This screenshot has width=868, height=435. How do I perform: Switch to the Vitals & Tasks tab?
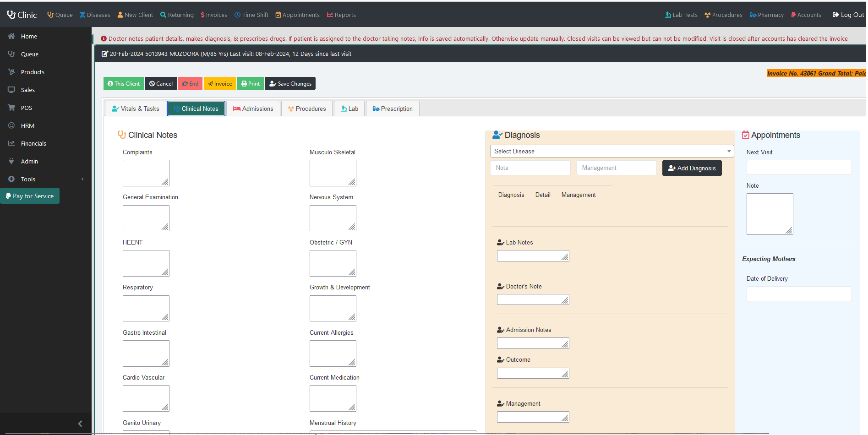[x=136, y=109]
